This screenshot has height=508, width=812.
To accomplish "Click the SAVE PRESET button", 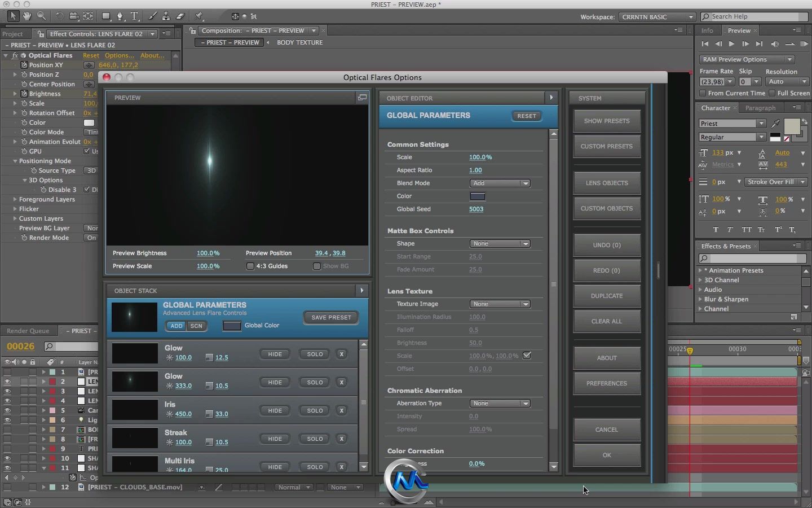I will [x=331, y=317].
